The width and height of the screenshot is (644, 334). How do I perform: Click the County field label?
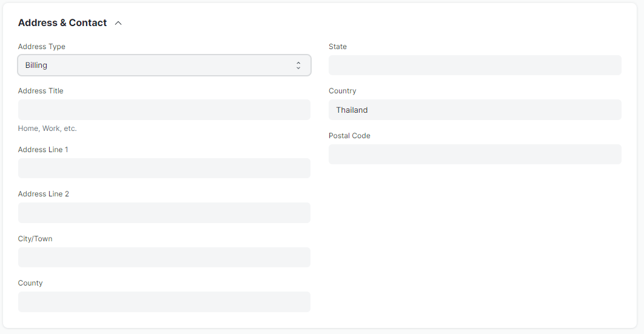(x=30, y=283)
